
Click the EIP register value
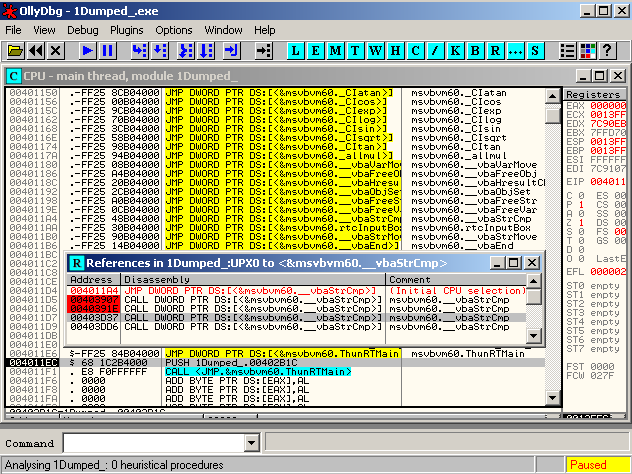[x=608, y=182]
